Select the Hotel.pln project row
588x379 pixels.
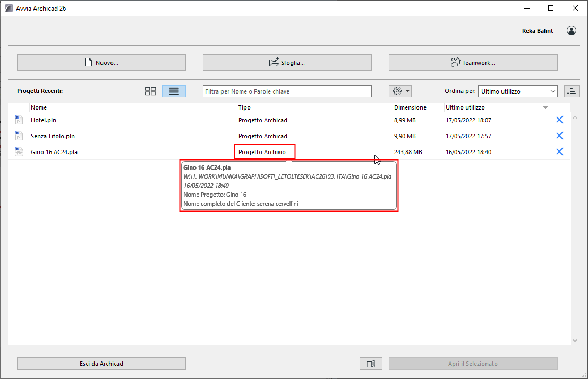click(x=289, y=120)
